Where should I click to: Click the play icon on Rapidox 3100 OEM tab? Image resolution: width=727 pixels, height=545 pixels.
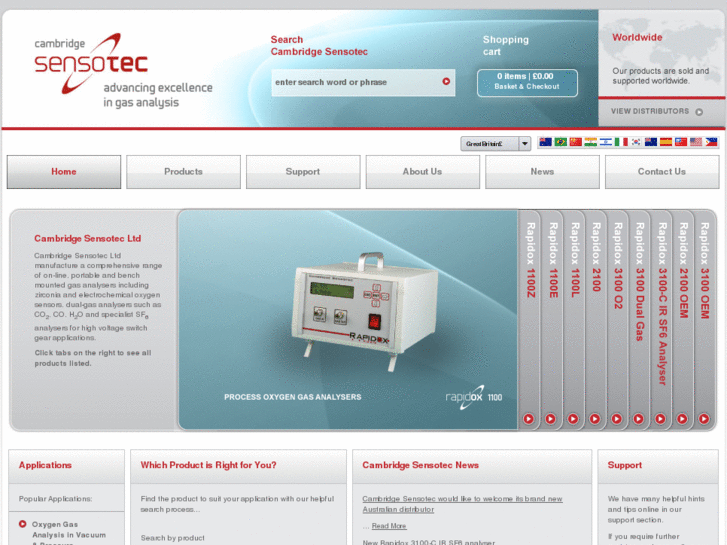pos(704,419)
